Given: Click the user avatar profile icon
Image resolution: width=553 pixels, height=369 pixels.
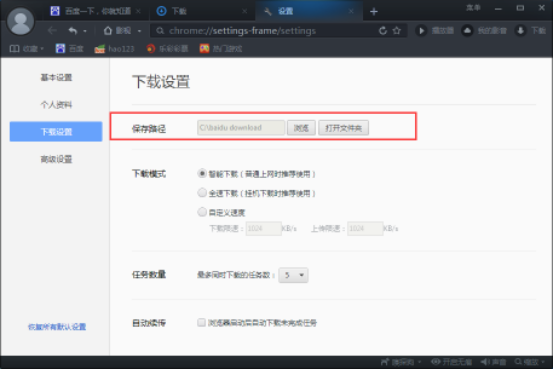Looking at the screenshot, I should click(x=20, y=22).
